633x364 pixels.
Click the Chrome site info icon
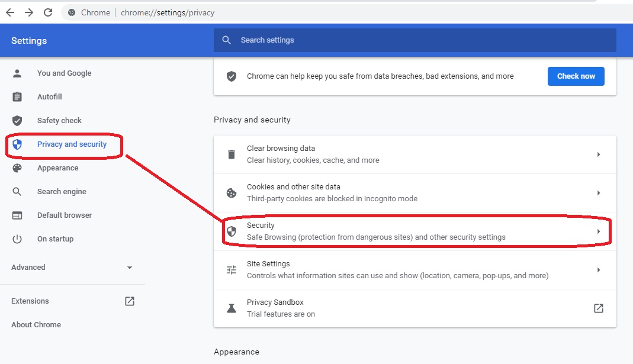[x=72, y=12]
